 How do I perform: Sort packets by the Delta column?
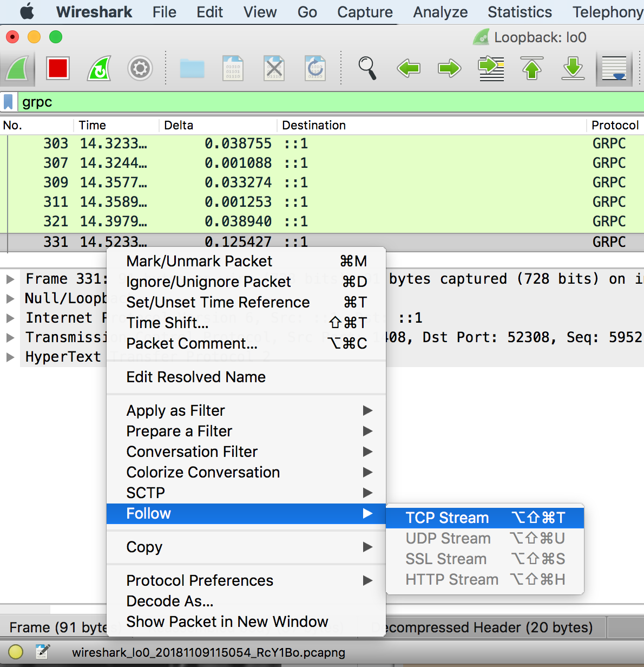coord(218,126)
